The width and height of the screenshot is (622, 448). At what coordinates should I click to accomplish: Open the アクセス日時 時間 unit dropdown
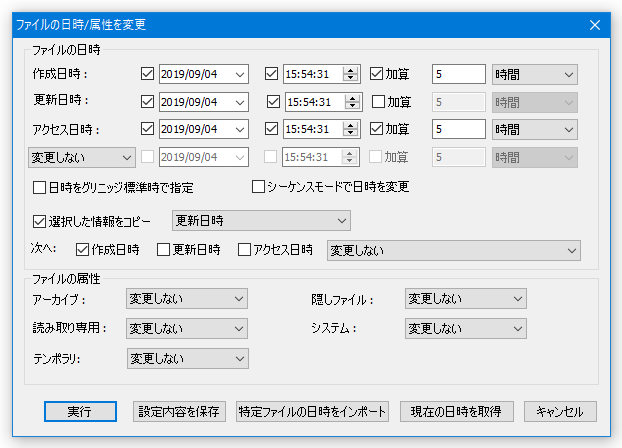coord(534,130)
